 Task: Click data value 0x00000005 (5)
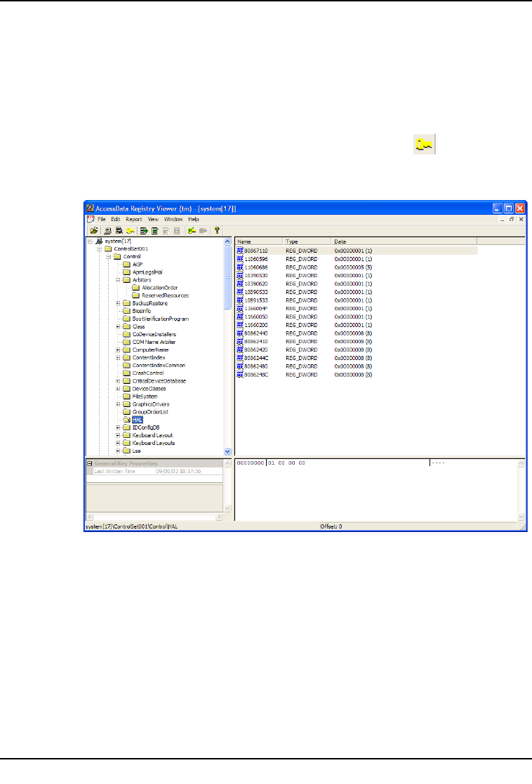tap(353, 267)
